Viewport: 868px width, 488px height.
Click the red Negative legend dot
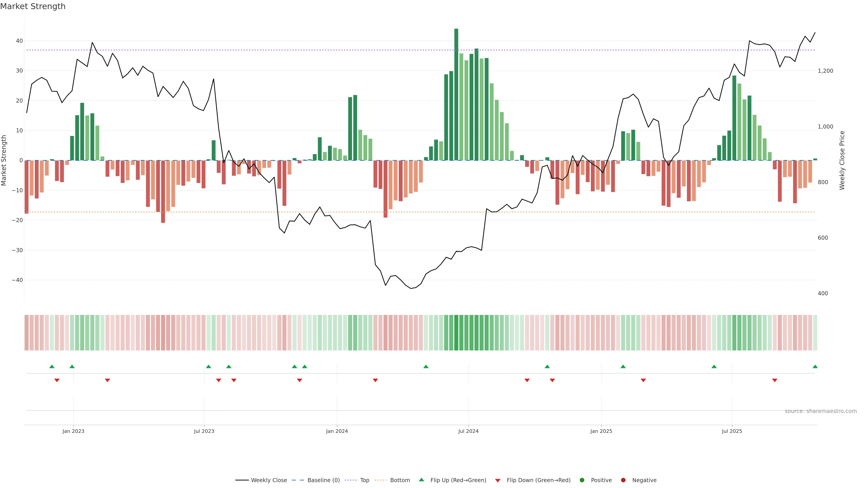[623, 480]
